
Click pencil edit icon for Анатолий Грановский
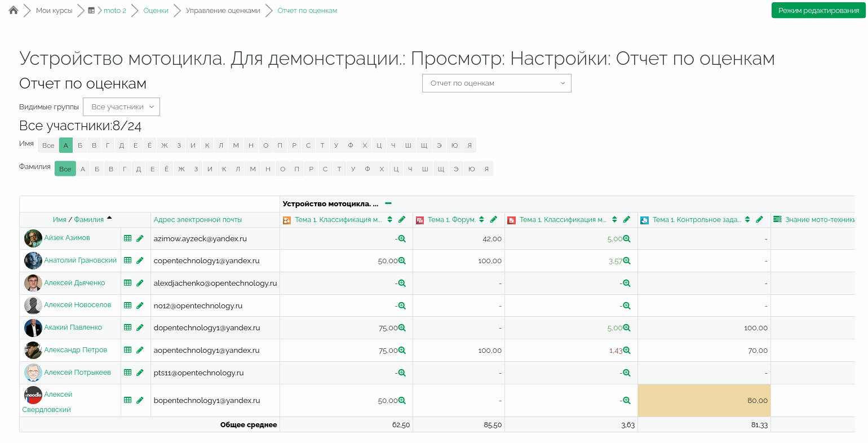(x=140, y=260)
